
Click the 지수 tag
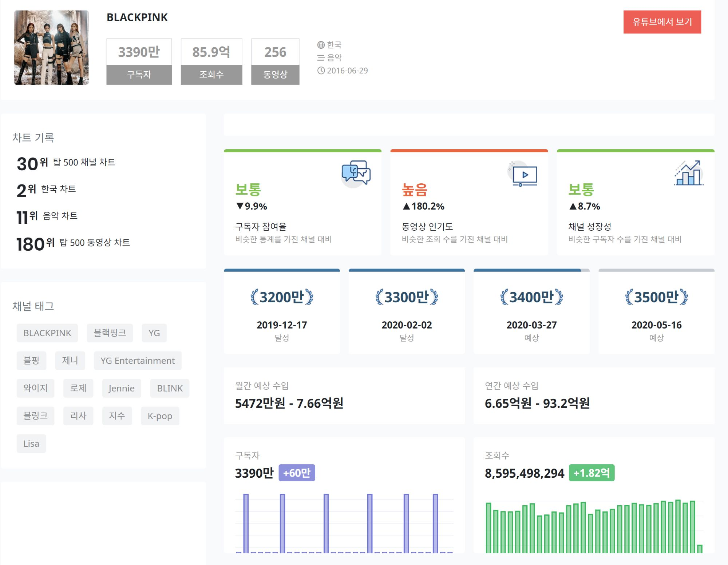click(117, 416)
